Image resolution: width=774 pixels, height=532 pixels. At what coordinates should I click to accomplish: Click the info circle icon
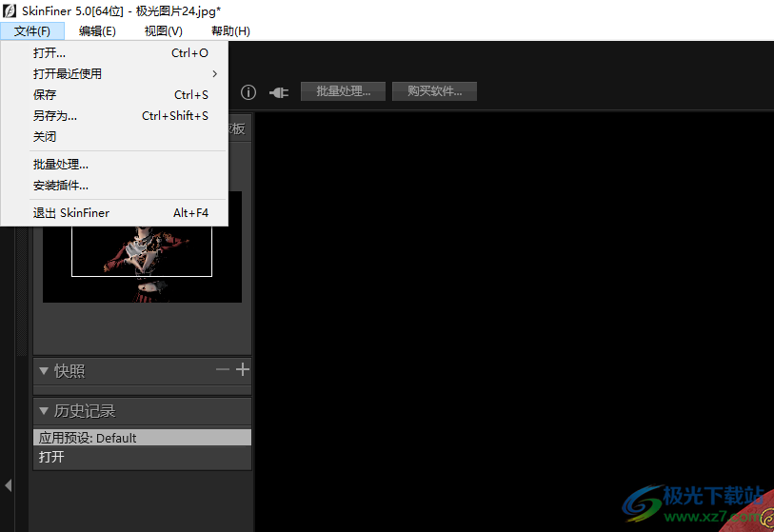point(248,92)
